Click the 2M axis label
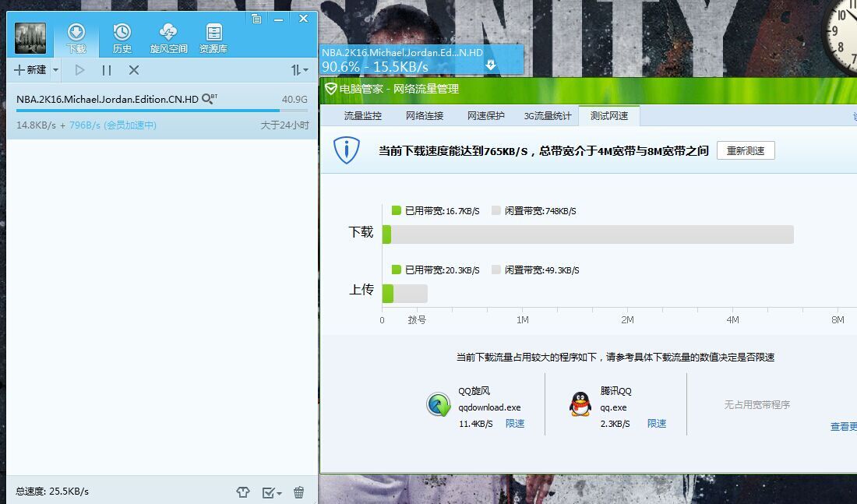 pos(627,320)
